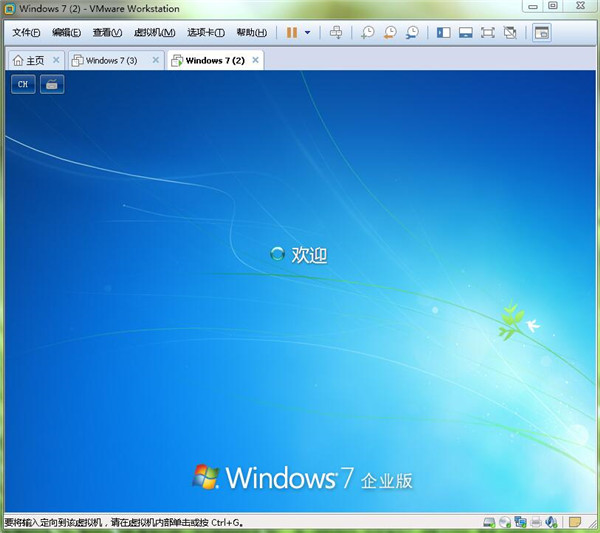Open the message log note icon
This screenshot has width=600, height=533.
tap(575, 522)
